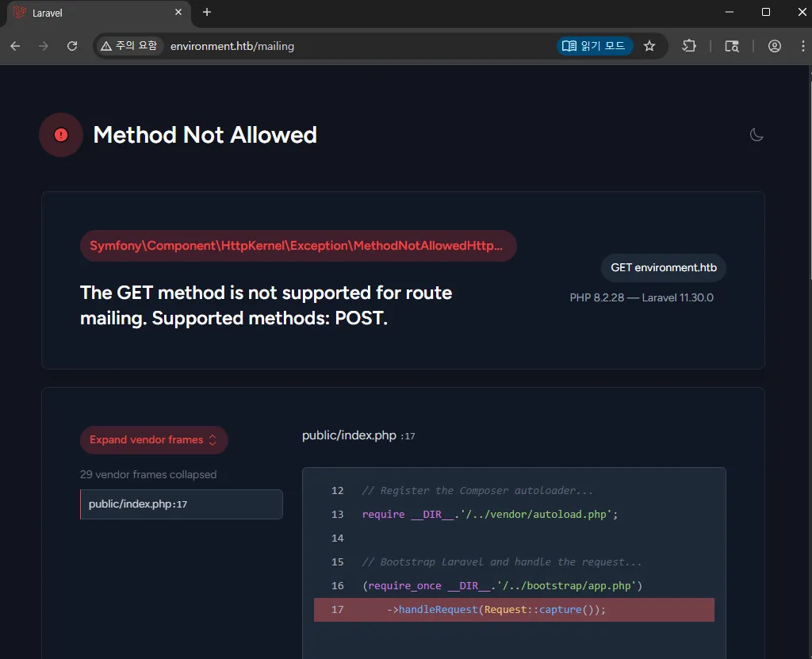Click '29 vendor frames collapsed' text
812x659 pixels.
(x=148, y=474)
